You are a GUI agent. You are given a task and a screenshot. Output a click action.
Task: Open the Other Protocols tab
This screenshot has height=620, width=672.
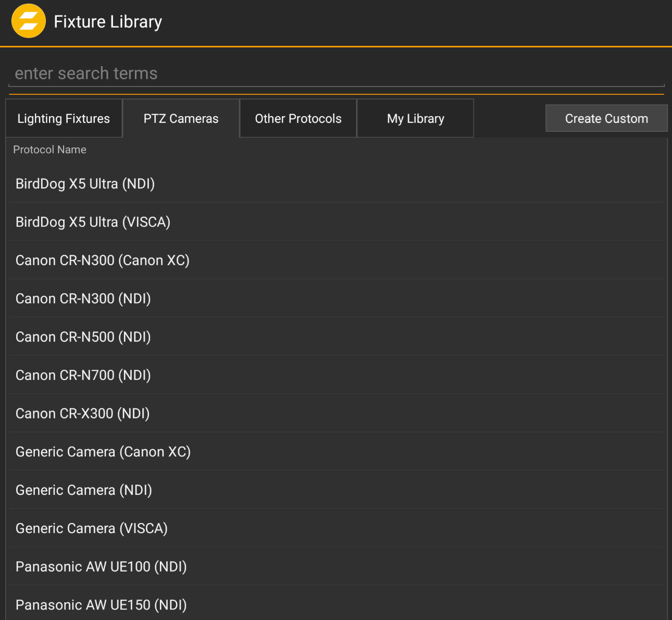click(x=298, y=119)
